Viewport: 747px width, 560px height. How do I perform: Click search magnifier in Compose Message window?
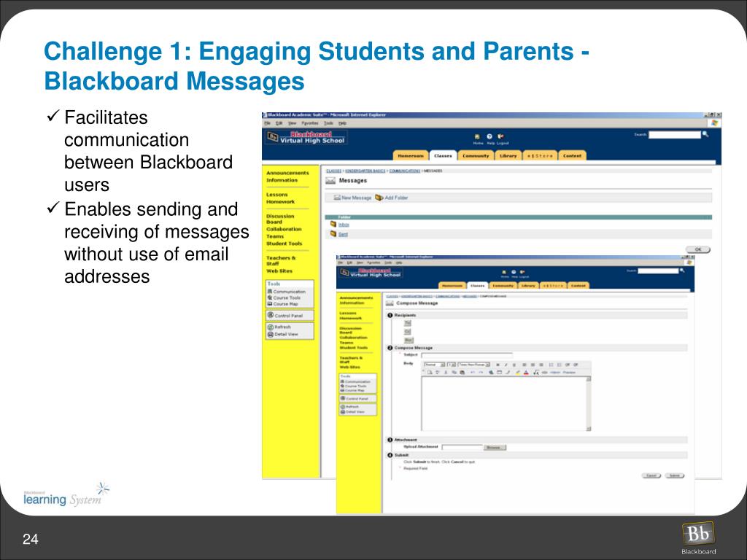682,271
